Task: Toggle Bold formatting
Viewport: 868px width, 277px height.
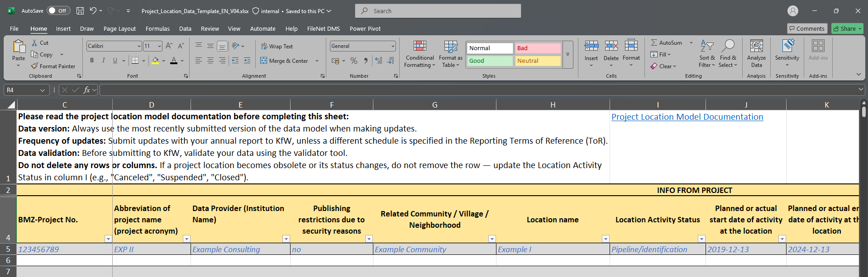Action: tap(92, 61)
